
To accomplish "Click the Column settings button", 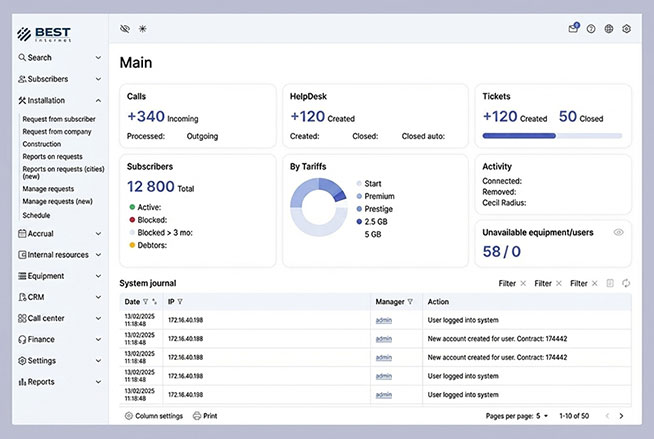I will tap(153, 415).
